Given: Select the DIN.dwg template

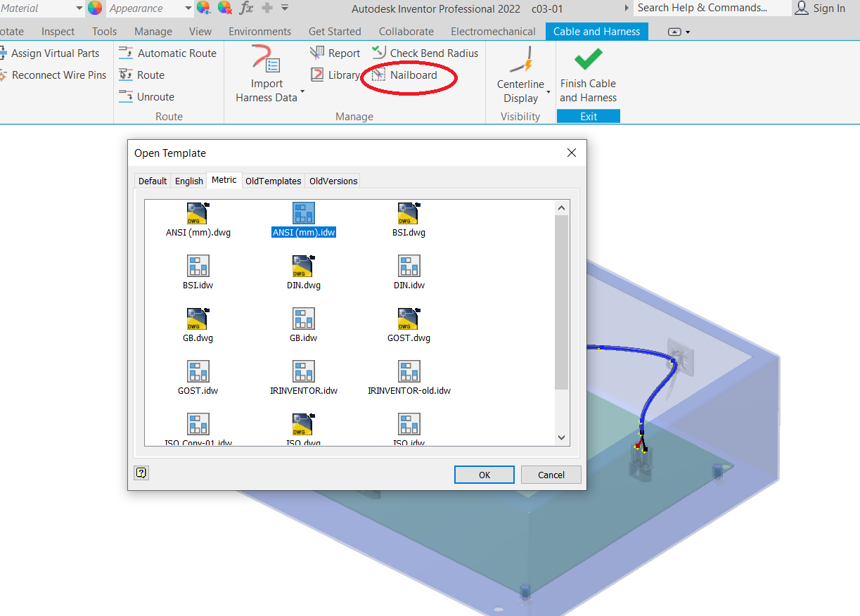Looking at the screenshot, I should (x=303, y=271).
